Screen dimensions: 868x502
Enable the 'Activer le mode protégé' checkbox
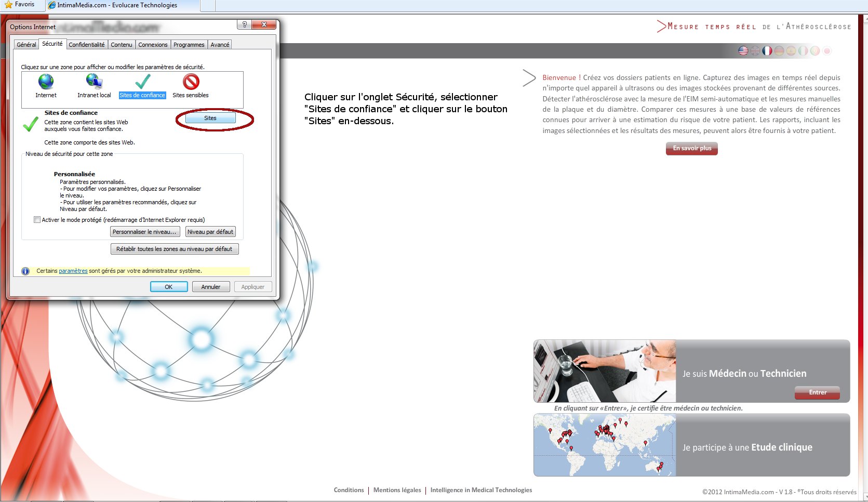coord(37,220)
